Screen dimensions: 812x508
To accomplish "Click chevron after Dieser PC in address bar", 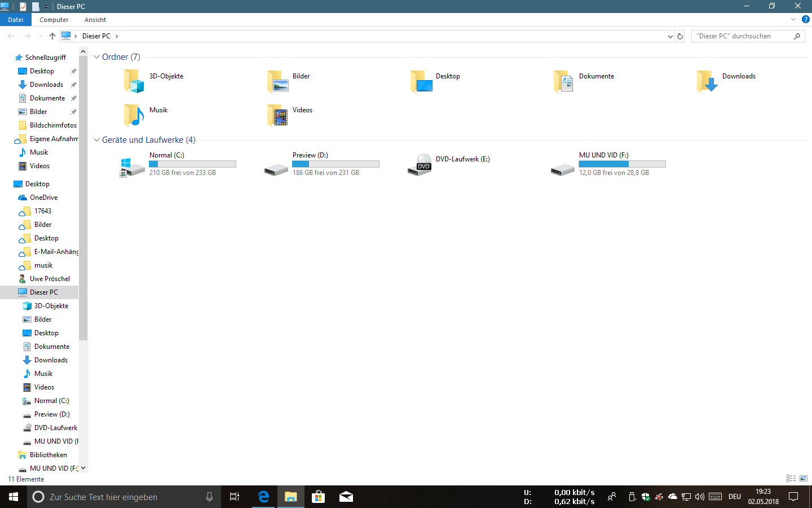I will pos(117,36).
